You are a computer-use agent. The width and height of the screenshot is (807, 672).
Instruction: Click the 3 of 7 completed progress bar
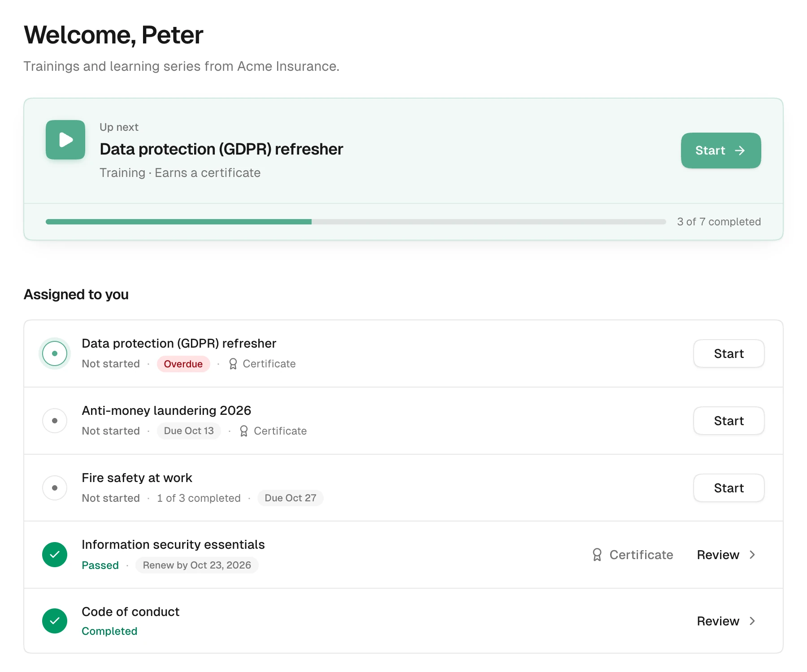click(x=356, y=222)
